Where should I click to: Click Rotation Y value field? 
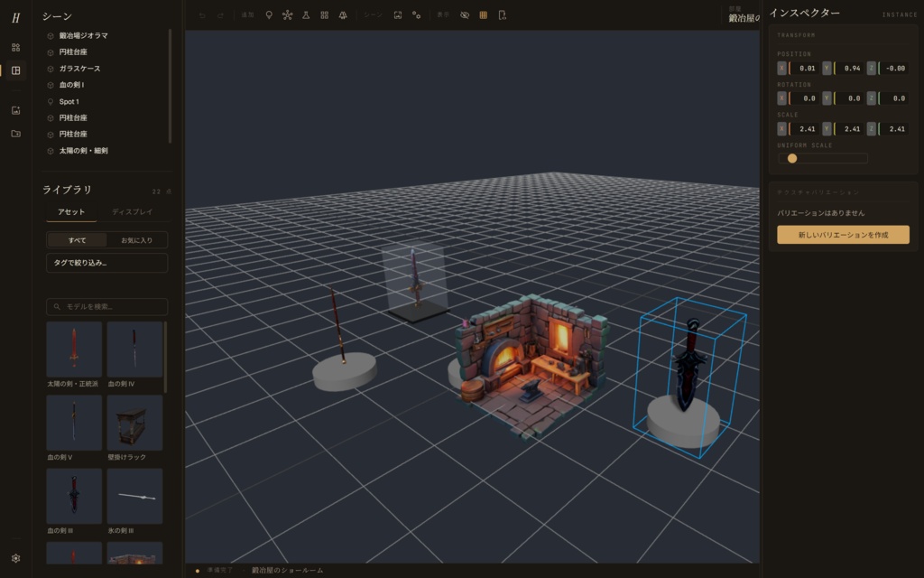(848, 98)
